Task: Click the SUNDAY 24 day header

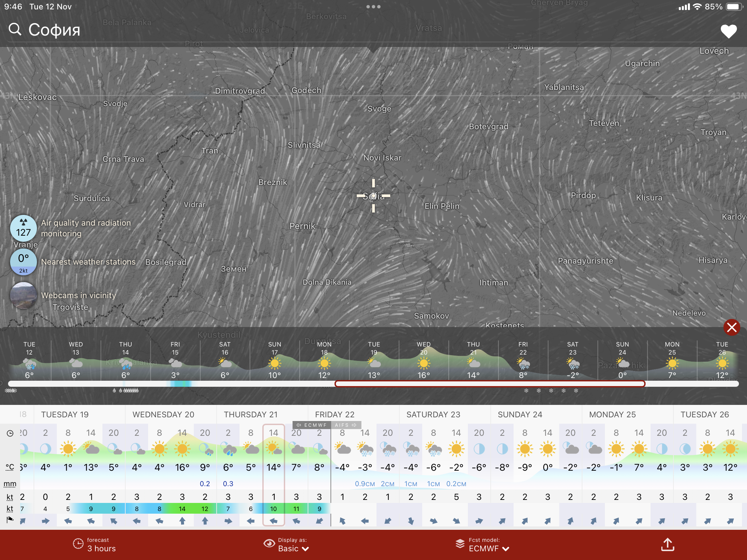Action: pos(520,415)
